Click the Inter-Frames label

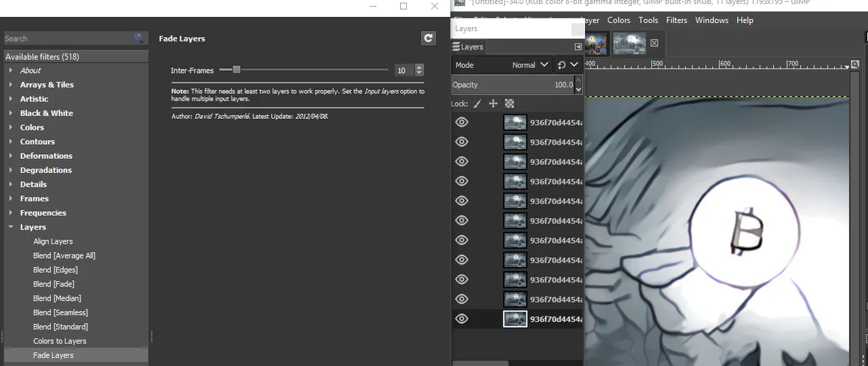coord(192,71)
